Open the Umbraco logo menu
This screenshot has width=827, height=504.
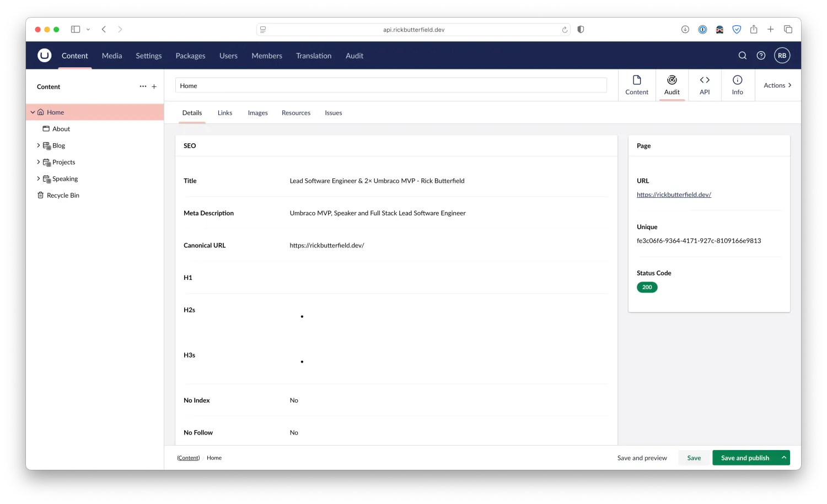point(44,55)
